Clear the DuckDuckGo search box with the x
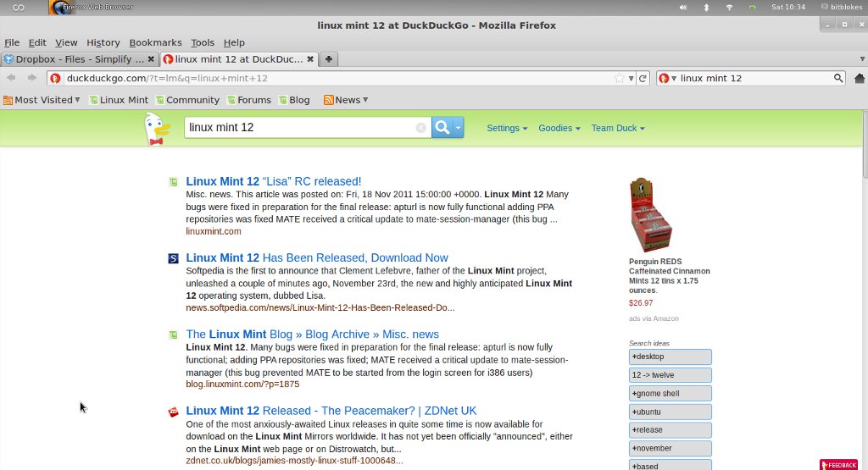 [x=420, y=128]
